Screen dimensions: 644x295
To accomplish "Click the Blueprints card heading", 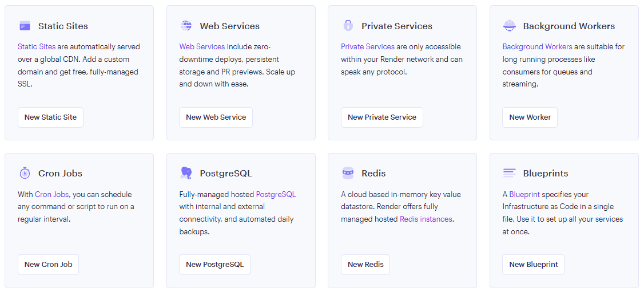I will click(x=546, y=173).
